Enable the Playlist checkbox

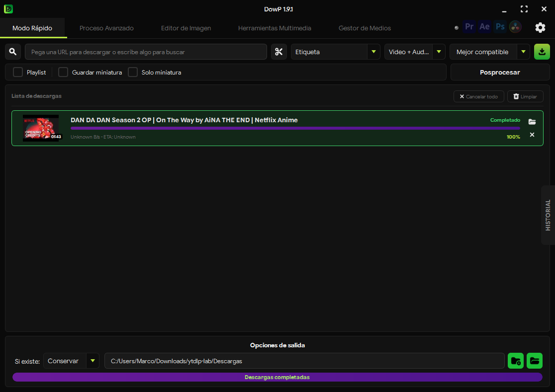point(18,72)
